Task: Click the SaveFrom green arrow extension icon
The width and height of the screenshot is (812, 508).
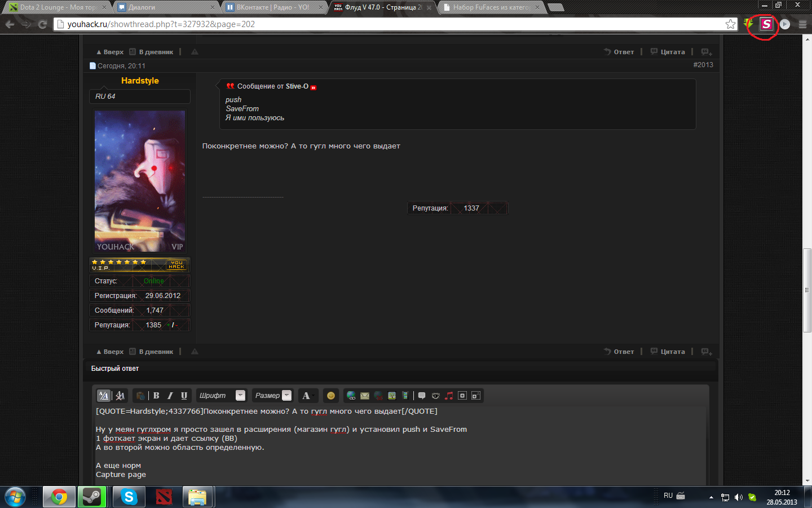Action: pos(748,24)
